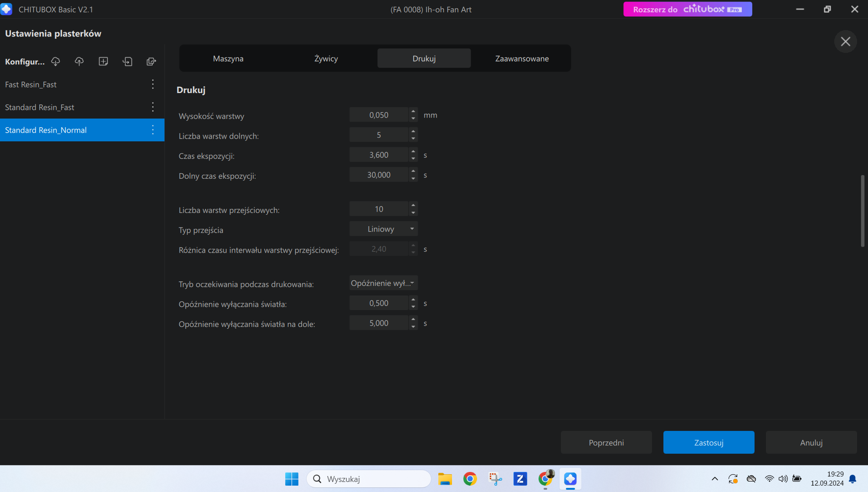Click Opóźnienie wyłączania światła 0,500 field
This screenshot has width=868, height=492.
coord(379,303)
